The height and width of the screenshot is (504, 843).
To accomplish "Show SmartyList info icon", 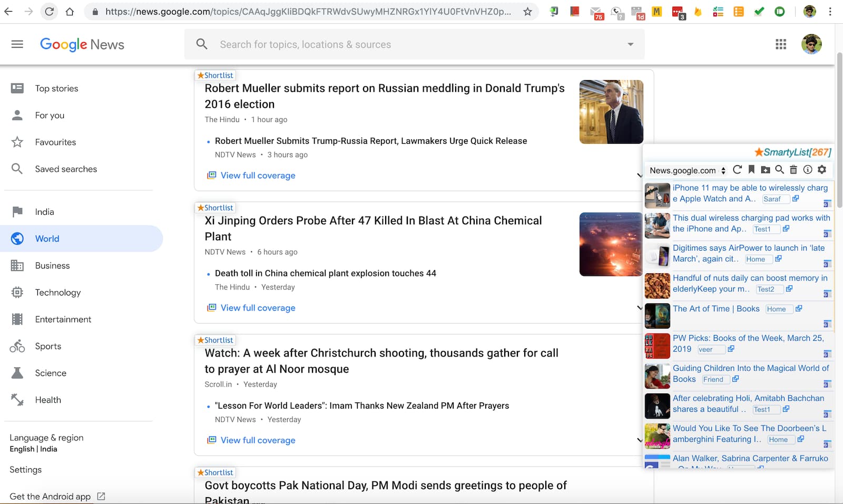I will coord(808,170).
